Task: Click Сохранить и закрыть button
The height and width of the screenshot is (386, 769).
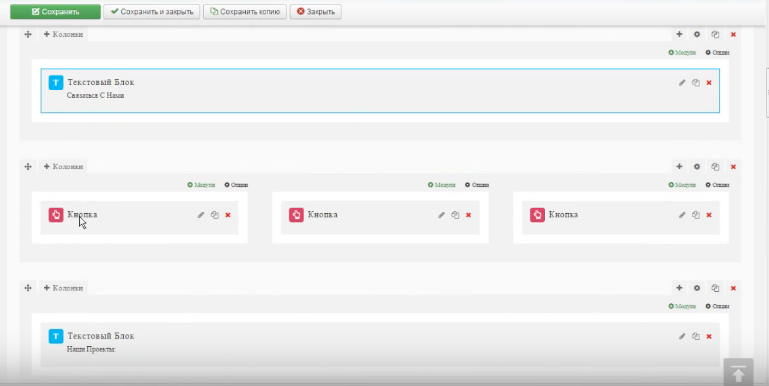Action: tap(152, 12)
